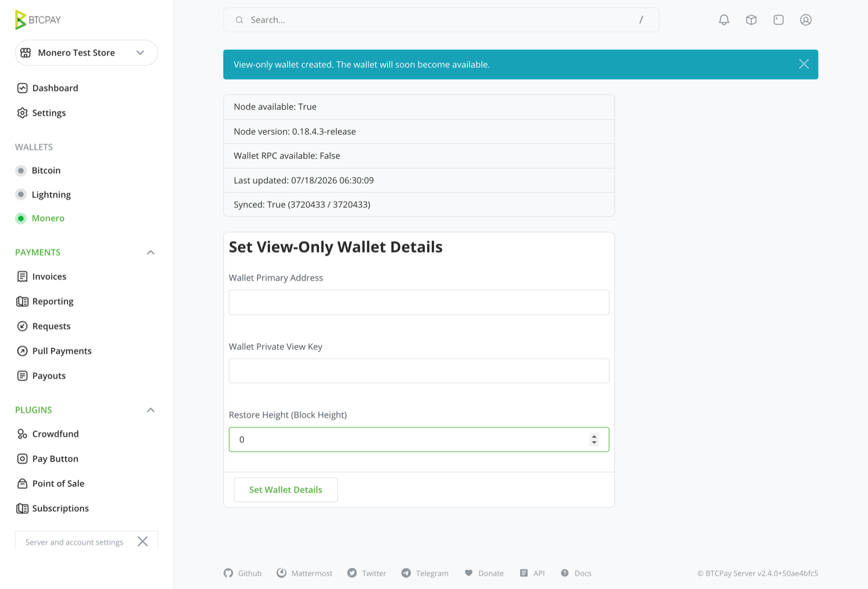Increment the Restore Height value
868x589 pixels.
pyautogui.click(x=594, y=436)
